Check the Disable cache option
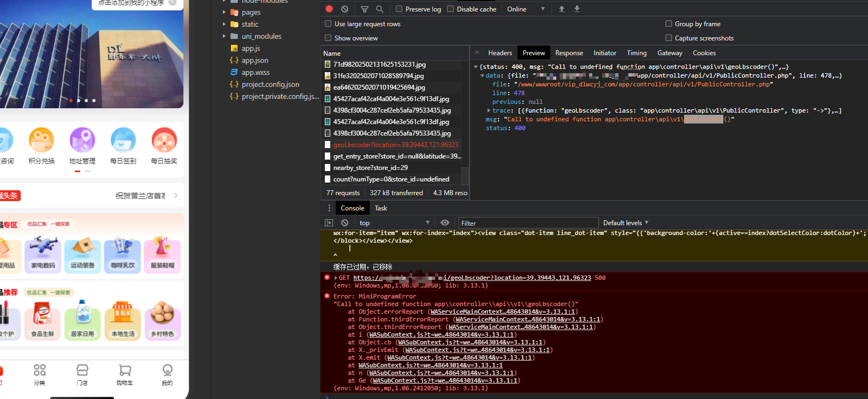The width and height of the screenshot is (868, 399). tap(450, 9)
